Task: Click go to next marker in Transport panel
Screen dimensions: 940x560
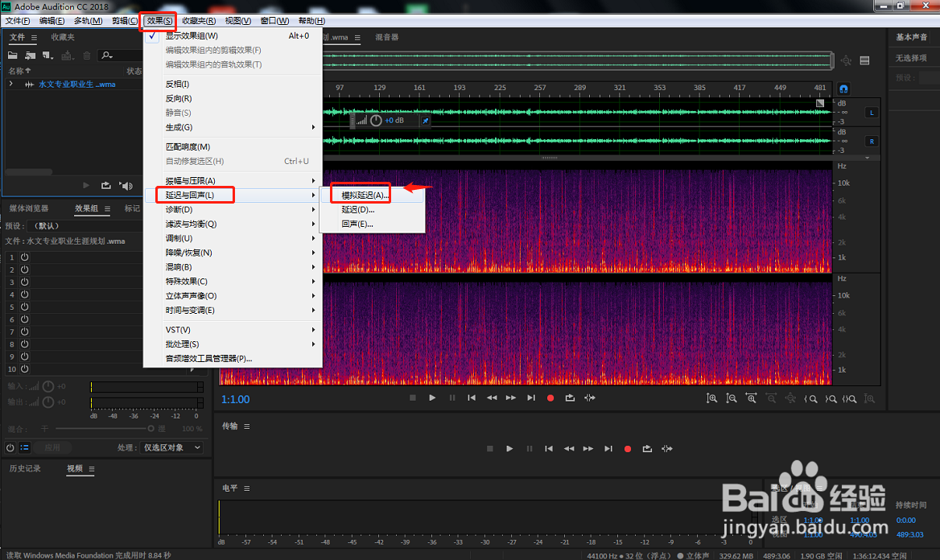Action: [x=608, y=448]
